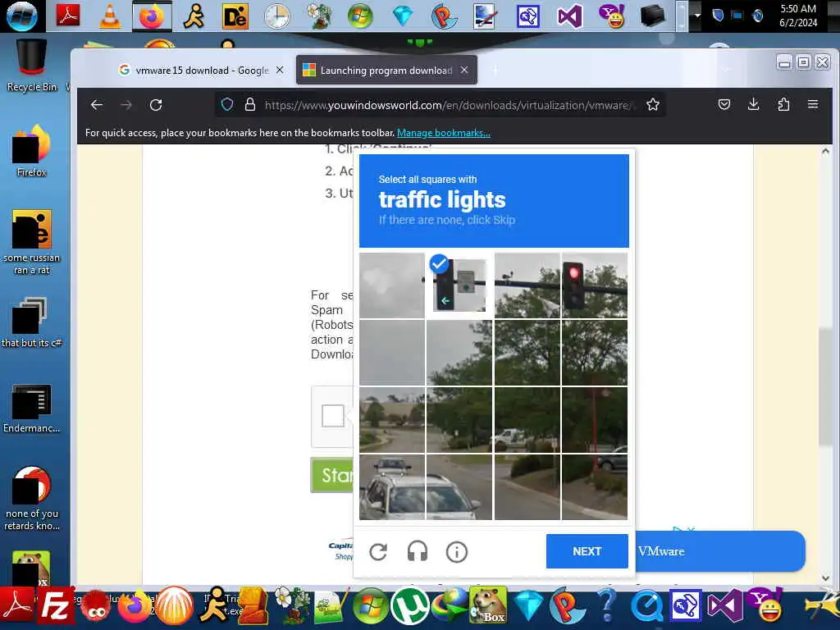Open the Box gopher icon in bottom dock
Viewport: 840px width, 630px height.
point(487,605)
